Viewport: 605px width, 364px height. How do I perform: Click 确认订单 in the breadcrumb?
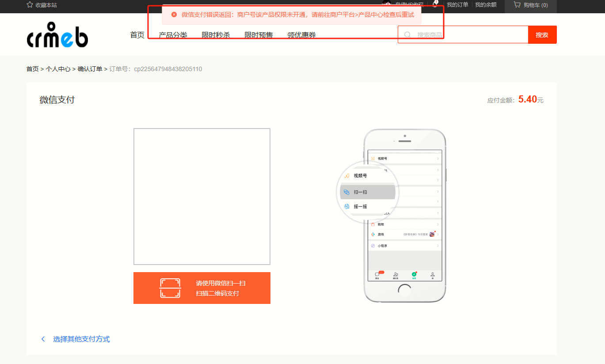pyautogui.click(x=90, y=69)
